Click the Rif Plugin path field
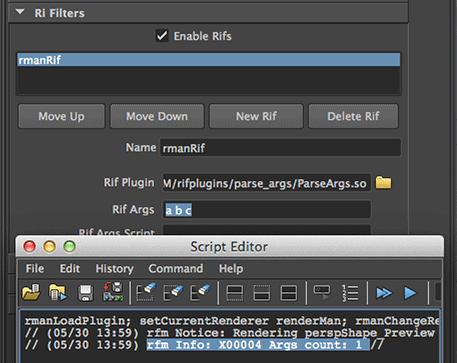 click(x=266, y=183)
